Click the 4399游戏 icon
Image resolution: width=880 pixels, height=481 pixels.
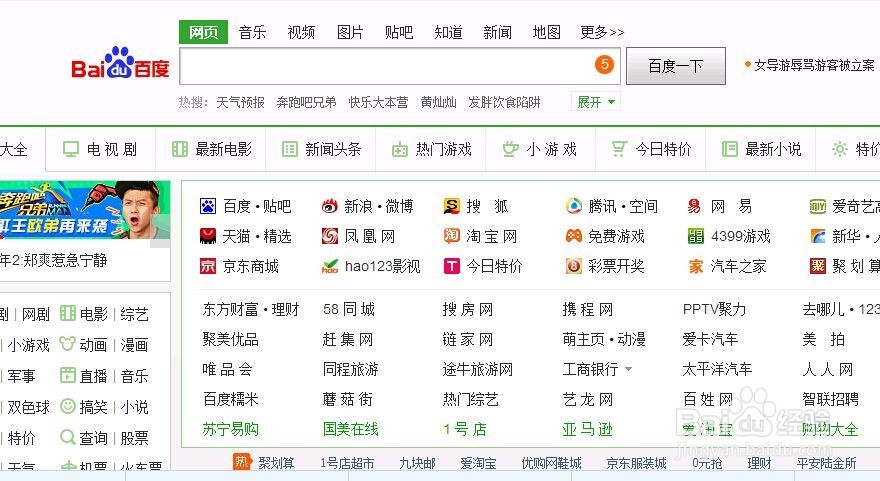tap(695, 236)
